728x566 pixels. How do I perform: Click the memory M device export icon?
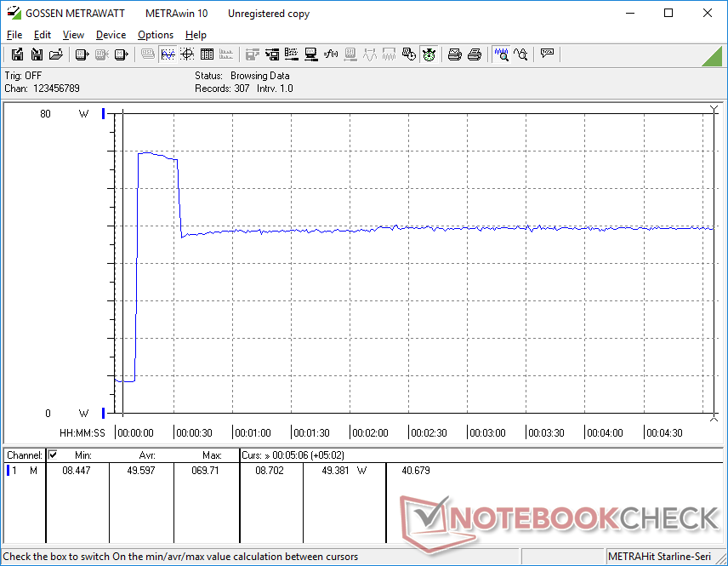pos(121,54)
